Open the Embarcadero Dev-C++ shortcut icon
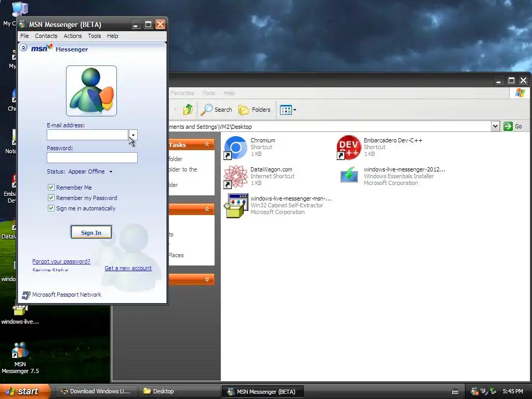 [349, 147]
